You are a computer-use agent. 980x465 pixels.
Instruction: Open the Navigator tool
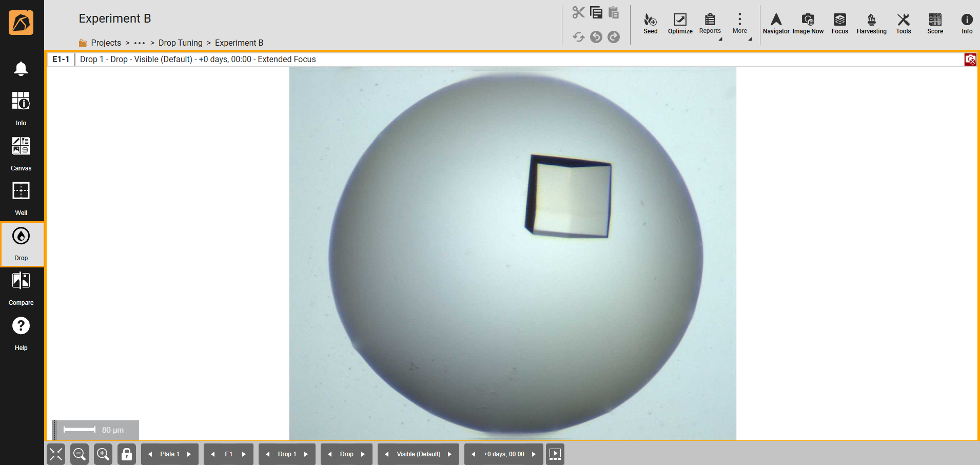pos(776,24)
